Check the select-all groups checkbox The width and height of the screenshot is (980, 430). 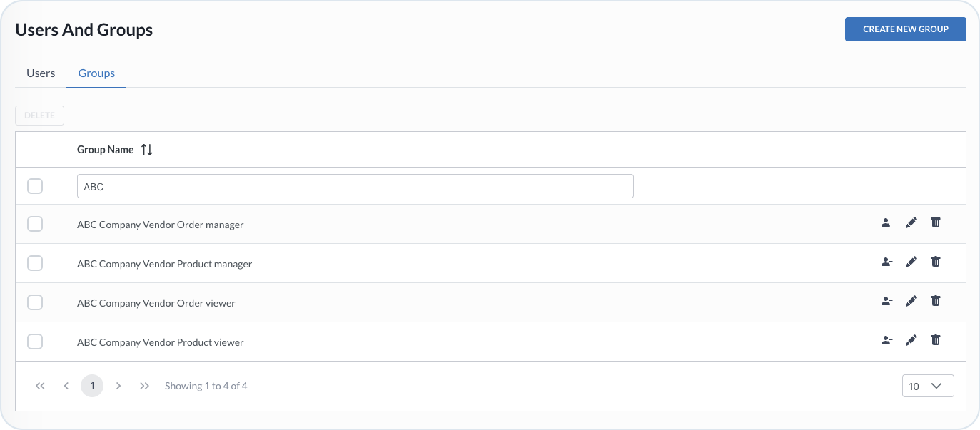point(35,187)
